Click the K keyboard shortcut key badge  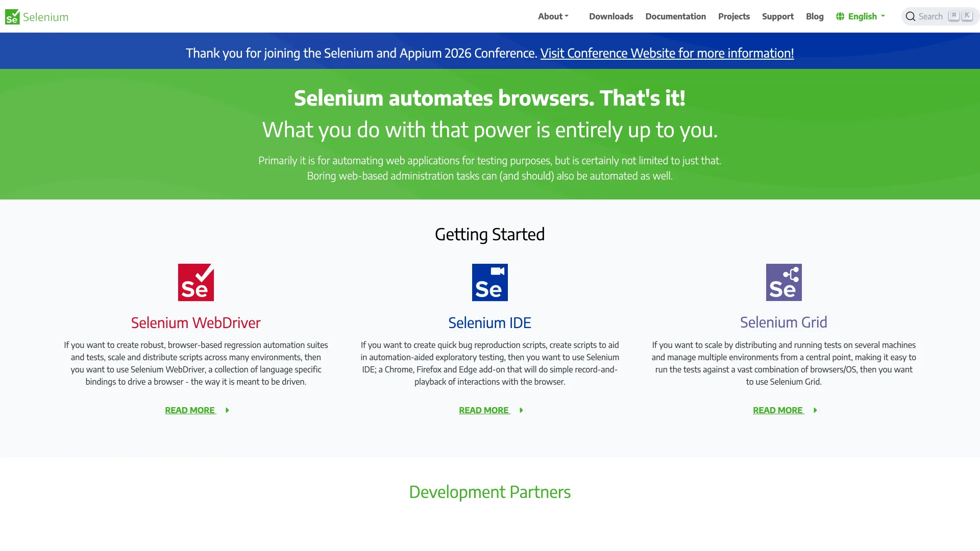(967, 16)
